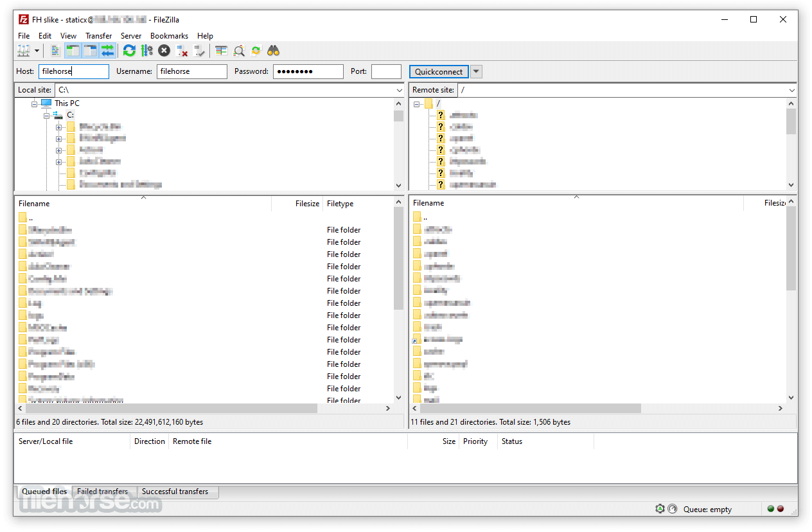Toggle processing of the transfer queue
Screen dimensions: 812x532
tap(146, 51)
